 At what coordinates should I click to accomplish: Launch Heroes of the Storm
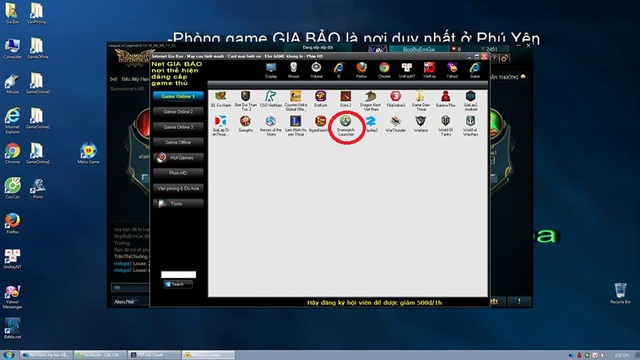(271, 126)
